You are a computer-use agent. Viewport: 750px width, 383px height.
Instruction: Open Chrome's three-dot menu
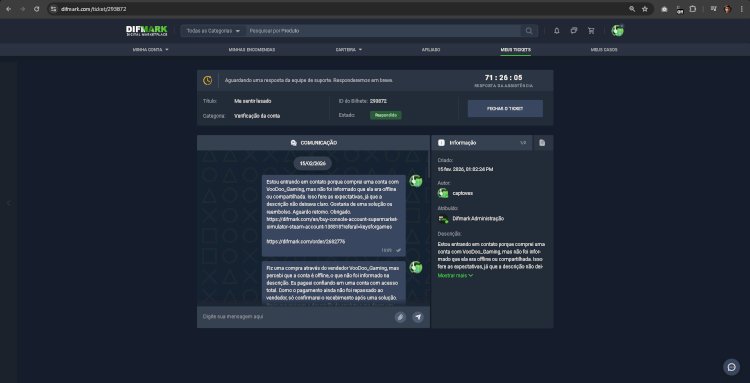(x=741, y=9)
